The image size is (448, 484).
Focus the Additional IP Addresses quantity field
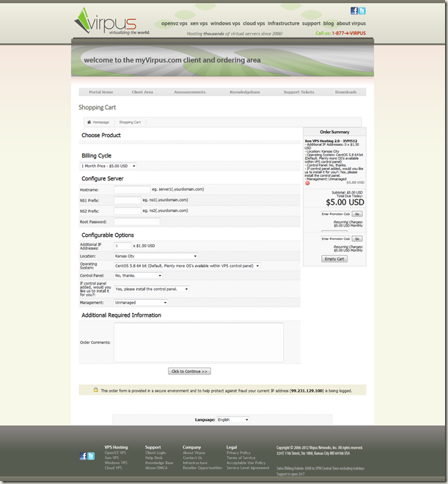(x=122, y=246)
